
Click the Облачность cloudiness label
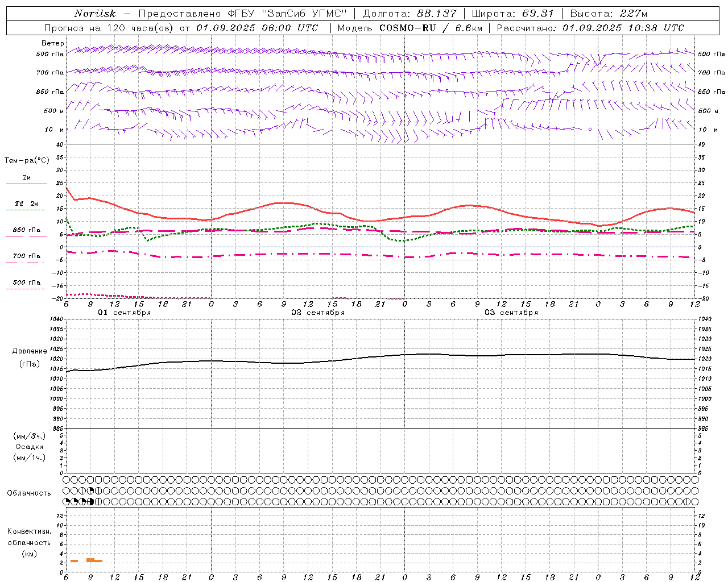[x=29, y=493]
